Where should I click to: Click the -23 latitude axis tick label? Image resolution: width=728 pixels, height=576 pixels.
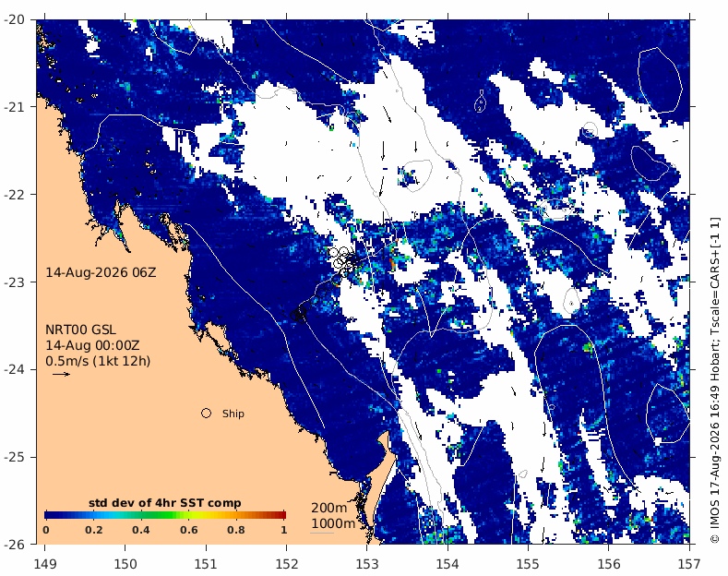[x=16, y=282]
